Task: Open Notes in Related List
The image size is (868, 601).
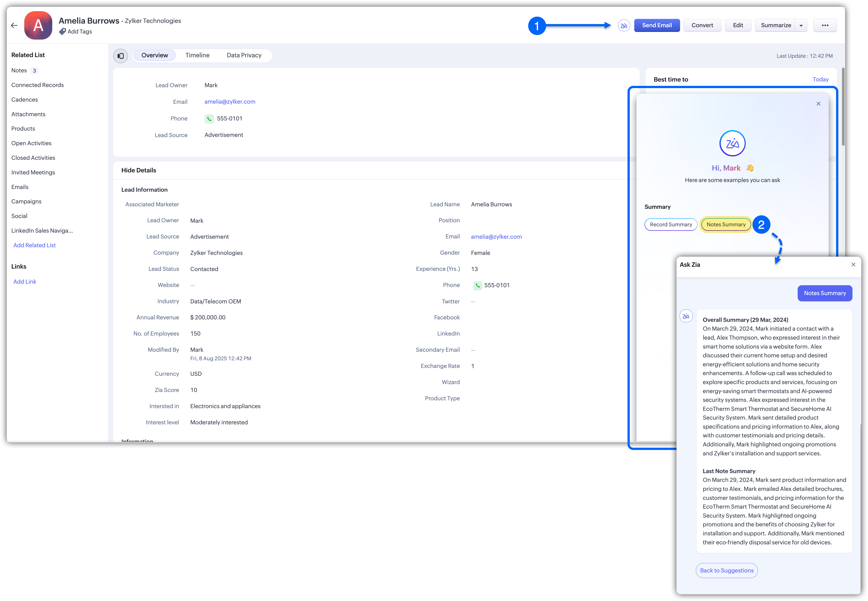Action: (19, 70)
